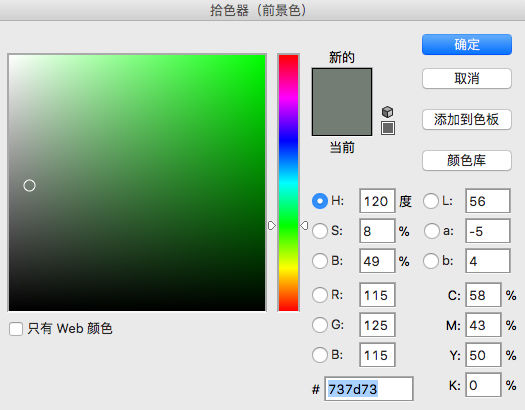Click the Lab b field showing 4

point(488,261)
